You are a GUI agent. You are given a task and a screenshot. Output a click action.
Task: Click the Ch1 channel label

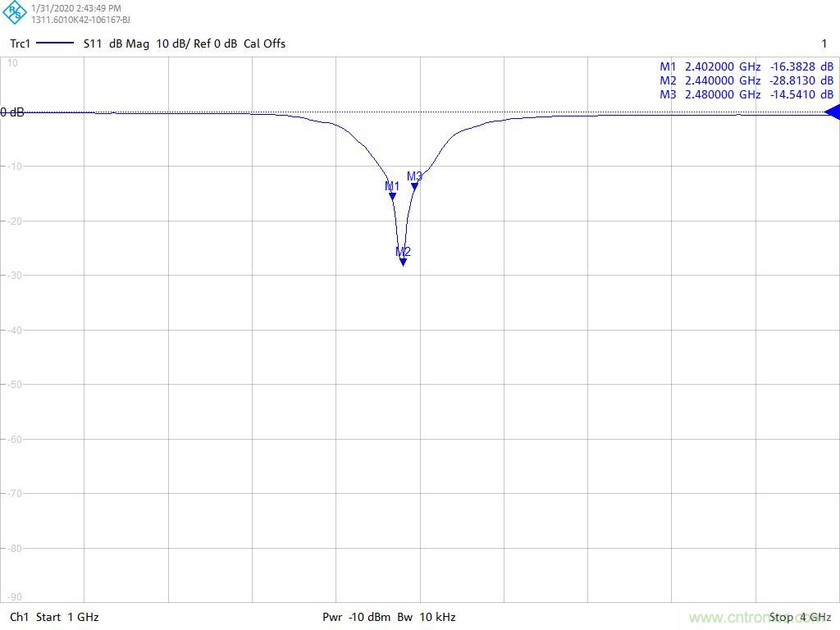coord(19,617)
